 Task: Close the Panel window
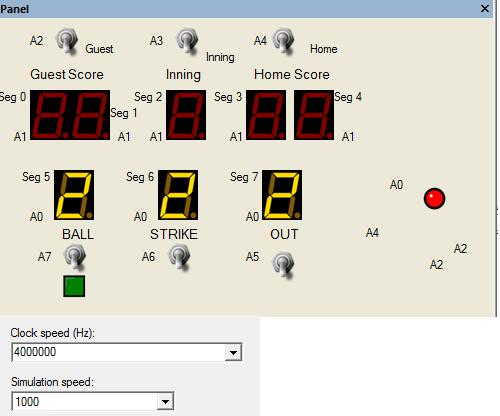tap(485, 8)
